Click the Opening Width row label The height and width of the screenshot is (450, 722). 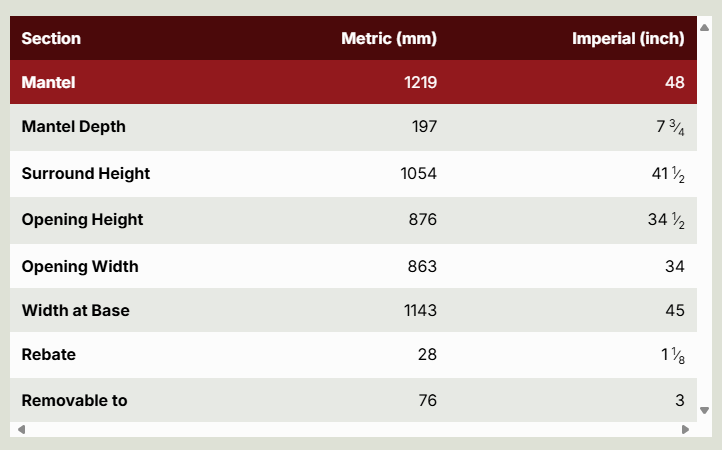pyautogui.click(x=80, y=266)
